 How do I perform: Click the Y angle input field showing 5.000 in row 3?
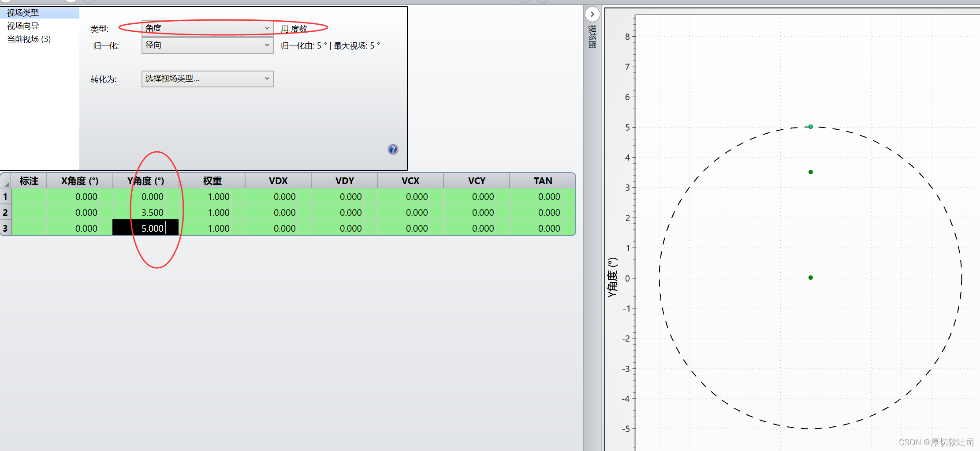[146, 228]
